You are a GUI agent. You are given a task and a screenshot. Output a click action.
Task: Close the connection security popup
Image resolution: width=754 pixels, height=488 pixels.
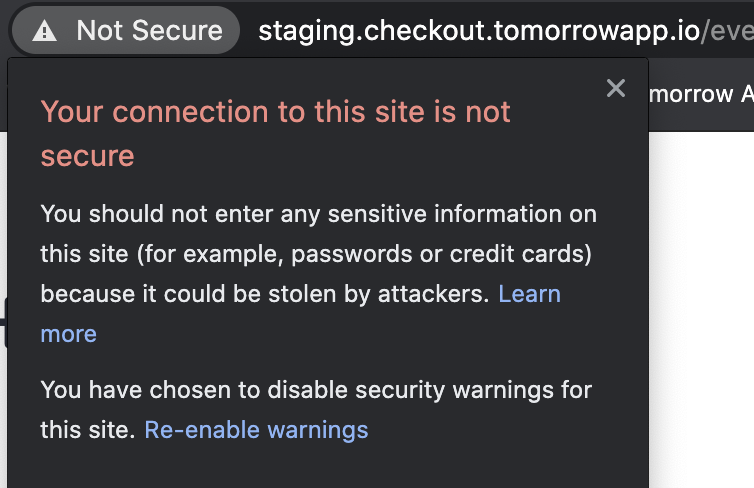616,89
